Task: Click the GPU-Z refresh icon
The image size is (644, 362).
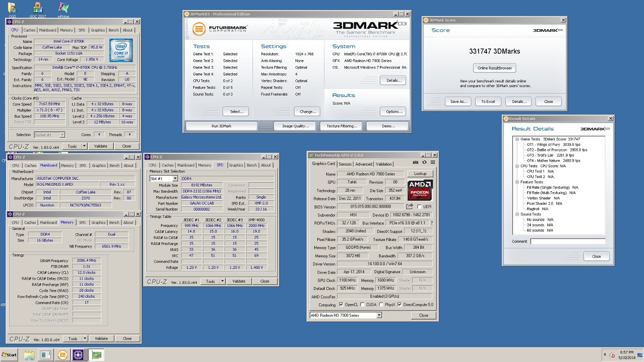Action: [x=424, y=163]
